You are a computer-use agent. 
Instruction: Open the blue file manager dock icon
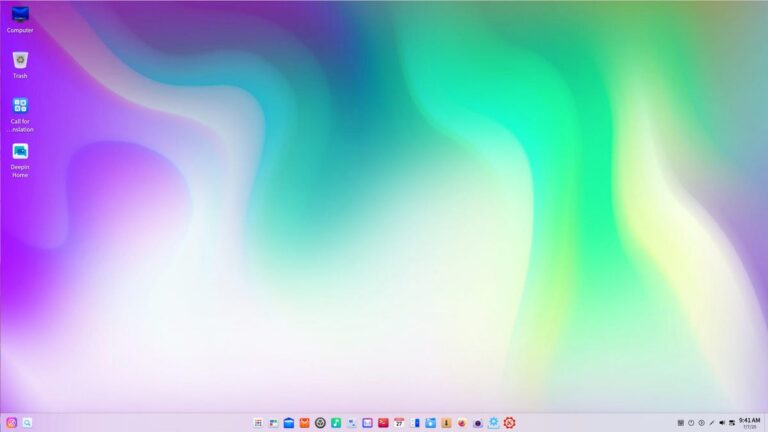289,423
